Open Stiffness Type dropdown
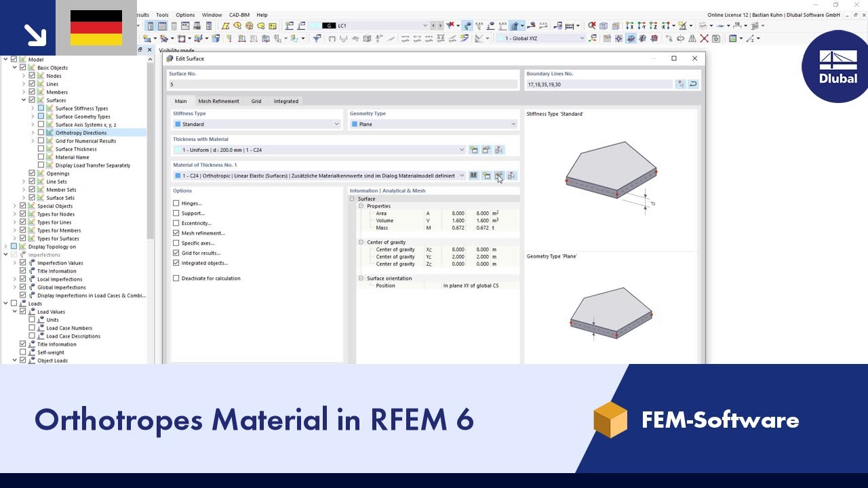This screenshot has height=488, width=868. coord(336,124)
